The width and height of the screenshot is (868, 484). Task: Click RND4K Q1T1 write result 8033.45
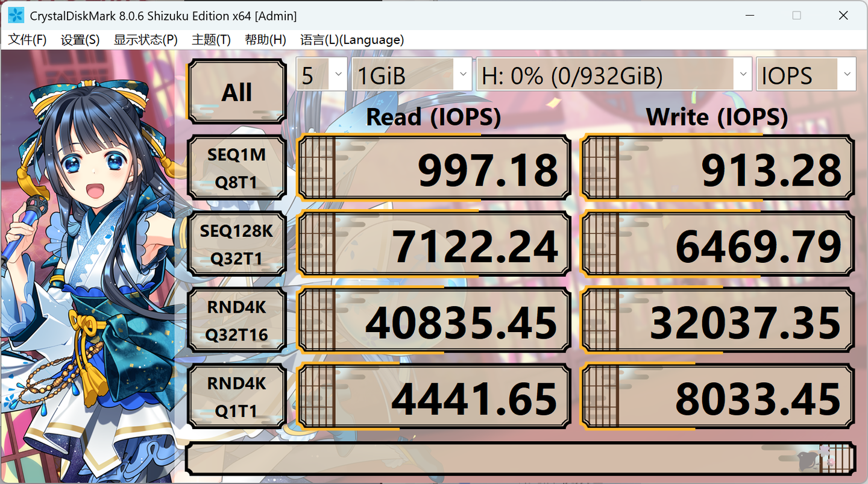(717, 396)
